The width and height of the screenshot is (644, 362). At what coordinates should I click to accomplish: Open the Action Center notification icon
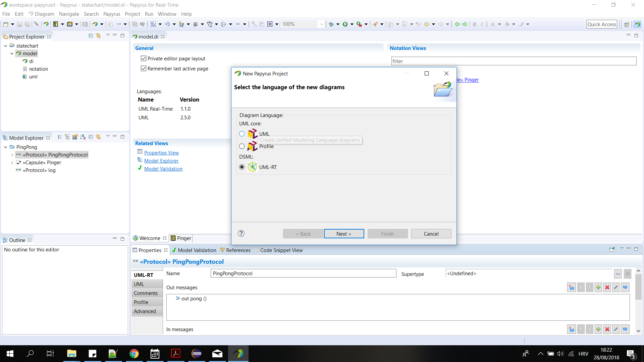click(x=631, y=354)
